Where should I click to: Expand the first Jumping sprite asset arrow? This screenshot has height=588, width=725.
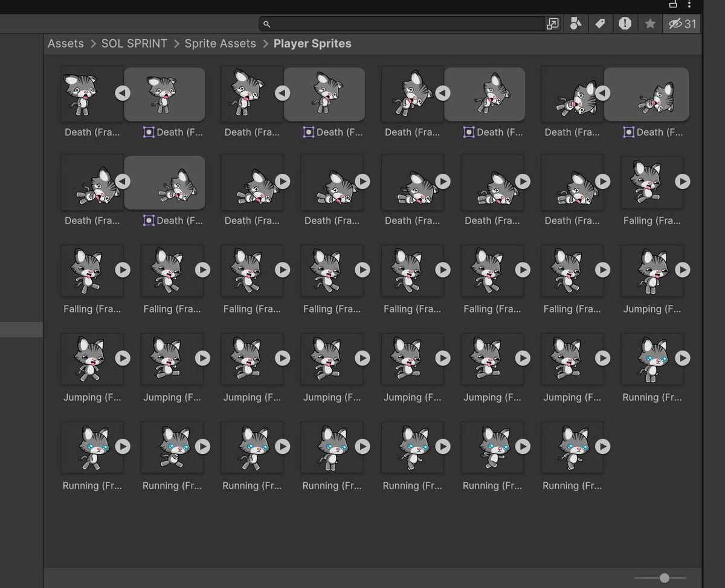pos(682,270)
